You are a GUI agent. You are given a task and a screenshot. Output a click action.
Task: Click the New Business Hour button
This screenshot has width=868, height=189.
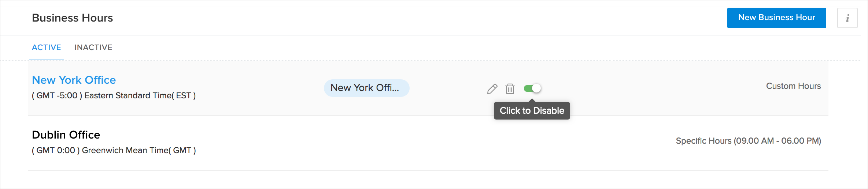click(x=776, y=18)
